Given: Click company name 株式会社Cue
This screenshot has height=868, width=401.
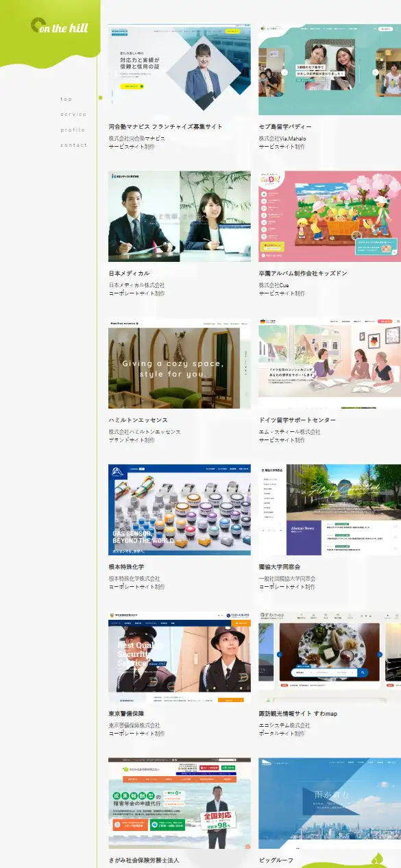Looking at the screenshot, I should click(274, 285).
